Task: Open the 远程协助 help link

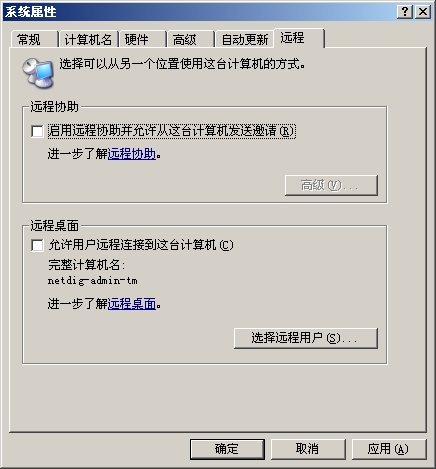Action: (132, 154)
